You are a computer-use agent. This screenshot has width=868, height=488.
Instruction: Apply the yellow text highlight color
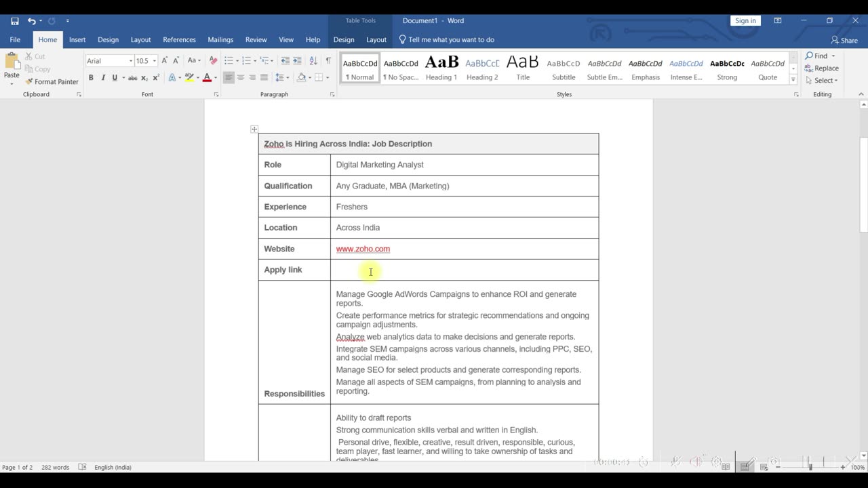tap(189, 78)
